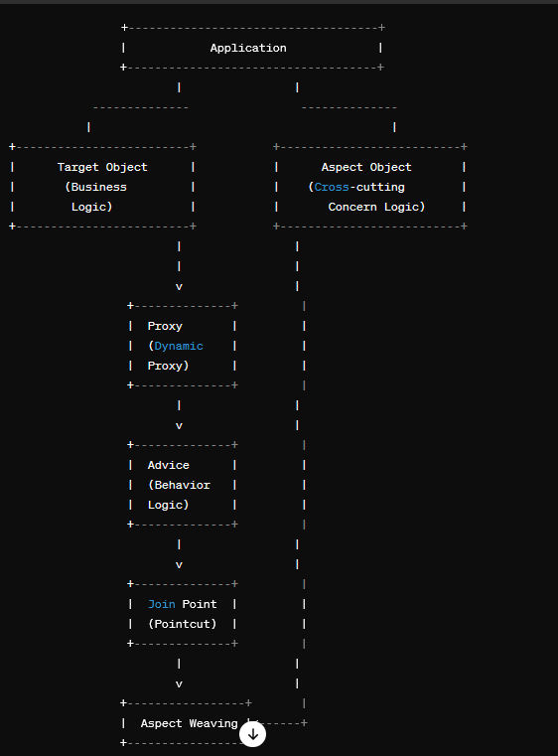Image resolution: width=558 pixels, height=756 pixels.
Task: Click the blue word Cross
Action: click(332, 187)
